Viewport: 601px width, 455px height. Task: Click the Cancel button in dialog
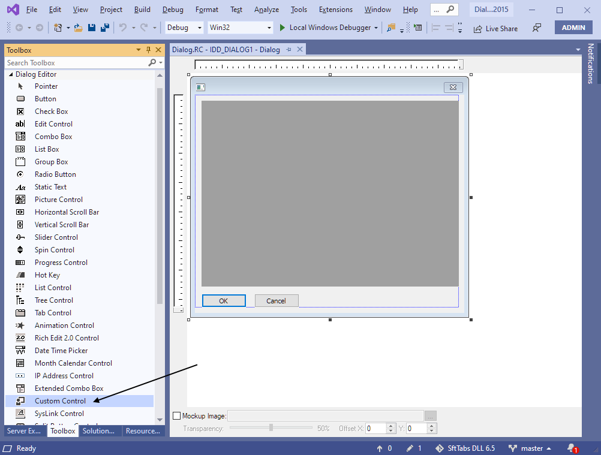[276, 301]
